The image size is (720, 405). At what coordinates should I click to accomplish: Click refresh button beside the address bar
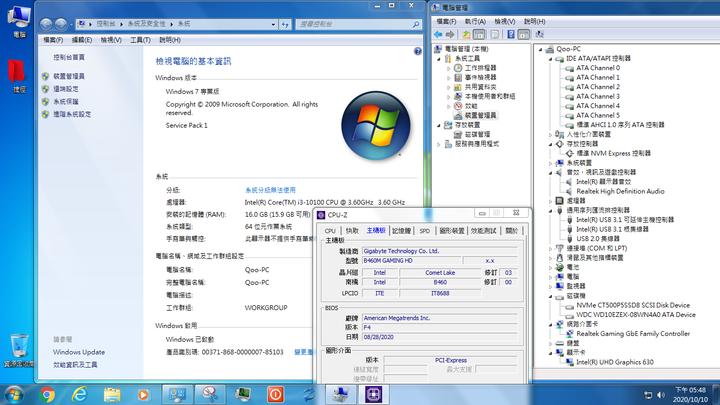[x=286, y=24]
